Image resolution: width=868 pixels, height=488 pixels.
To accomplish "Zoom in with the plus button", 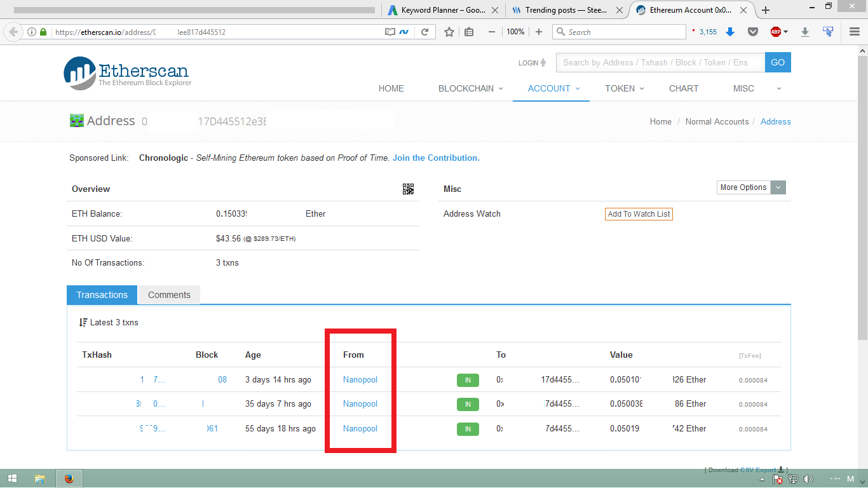I will pyautogui.click(x=539, y=32).
